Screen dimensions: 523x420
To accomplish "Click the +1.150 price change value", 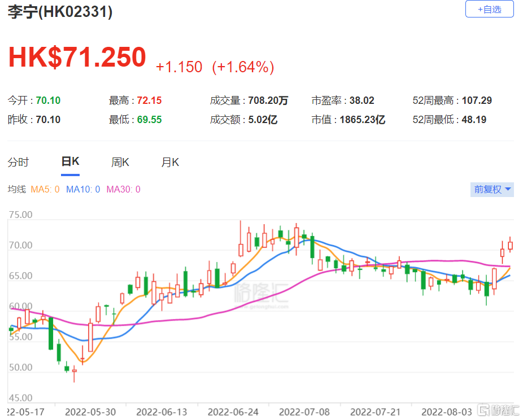I will pyautogui.click(x=179, y=67).
